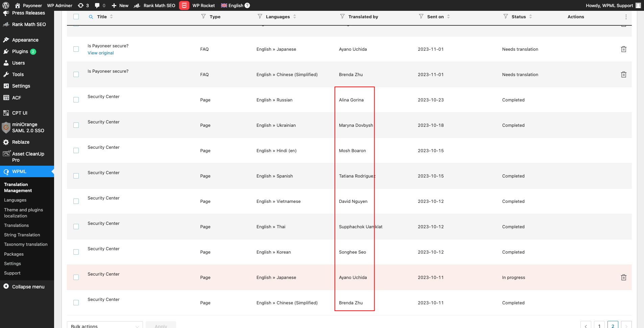Click the Tools wrench icon
This screenshot has width=644, height=328.
click(6, 74)
